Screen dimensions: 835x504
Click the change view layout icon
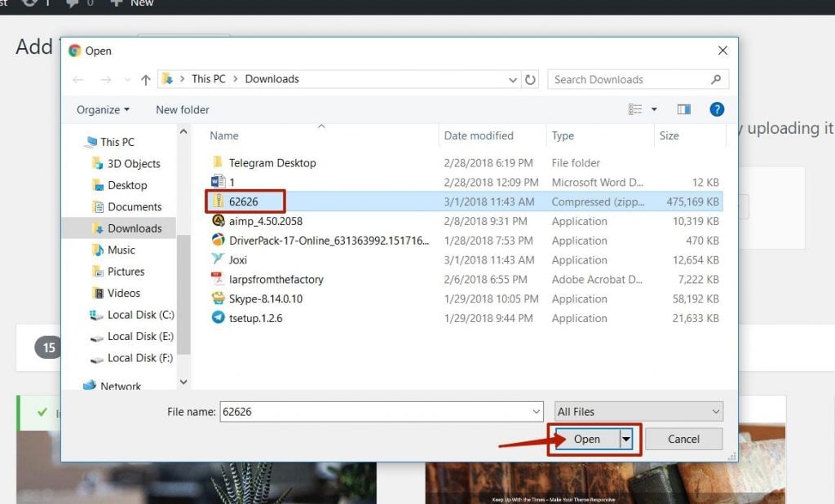636,109
